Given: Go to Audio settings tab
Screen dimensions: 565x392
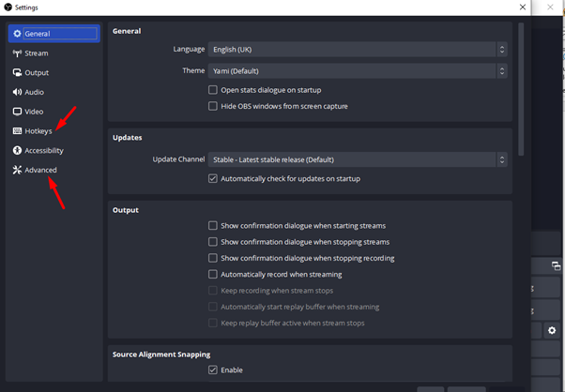Looking at the screenshot, I should (x=54, y=92).
